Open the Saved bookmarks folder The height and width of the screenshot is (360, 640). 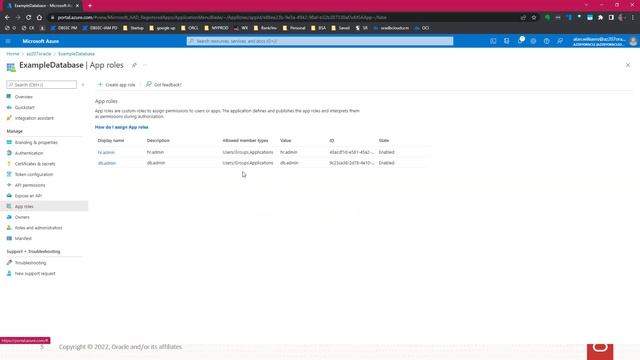tap(340, 28)
